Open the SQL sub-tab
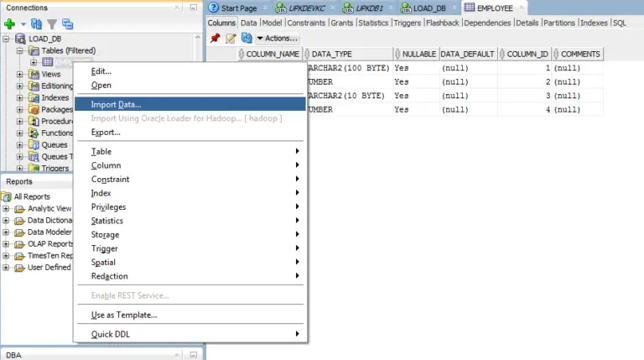644x360 pixels. (x=620, y=23)
